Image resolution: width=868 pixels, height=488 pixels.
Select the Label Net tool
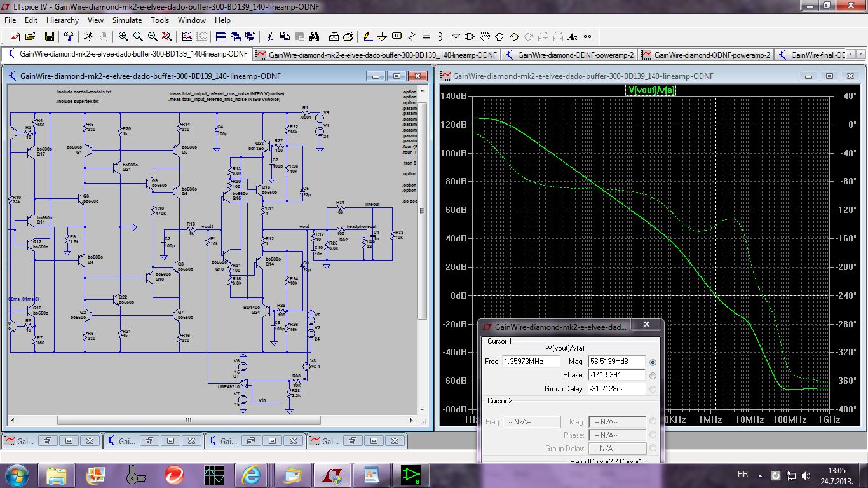[397, 36]
